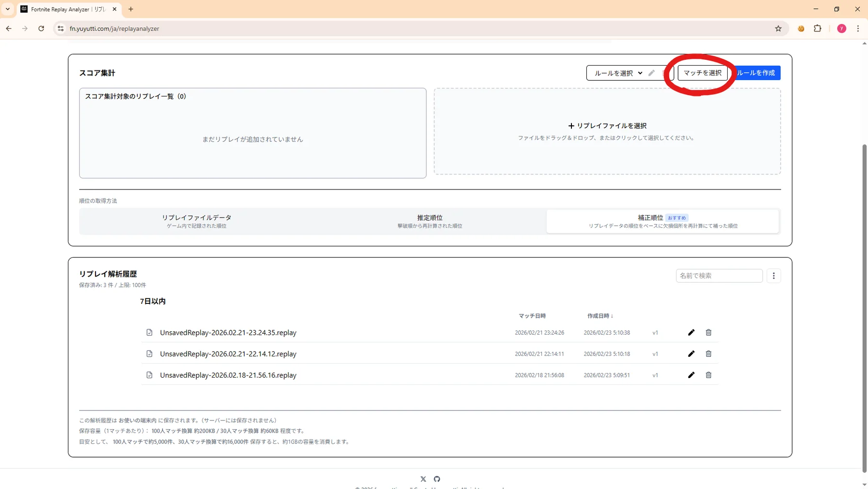Click the 名前で検索 search field
Viewport: 868px width, 489px height.
pos(719,276)
